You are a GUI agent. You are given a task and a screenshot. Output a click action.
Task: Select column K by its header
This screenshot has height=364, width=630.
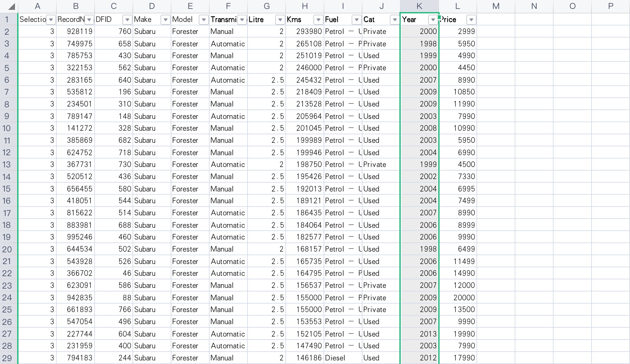pos(419,6)
